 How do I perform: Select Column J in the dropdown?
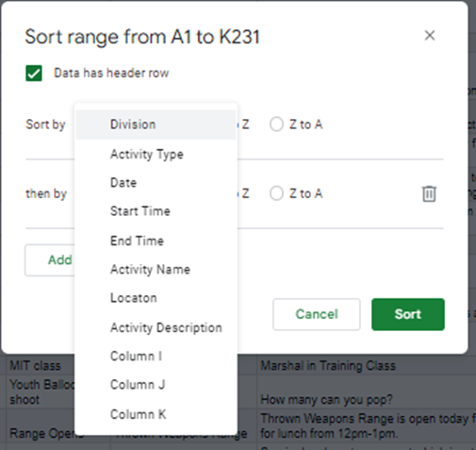coord(156,385)
